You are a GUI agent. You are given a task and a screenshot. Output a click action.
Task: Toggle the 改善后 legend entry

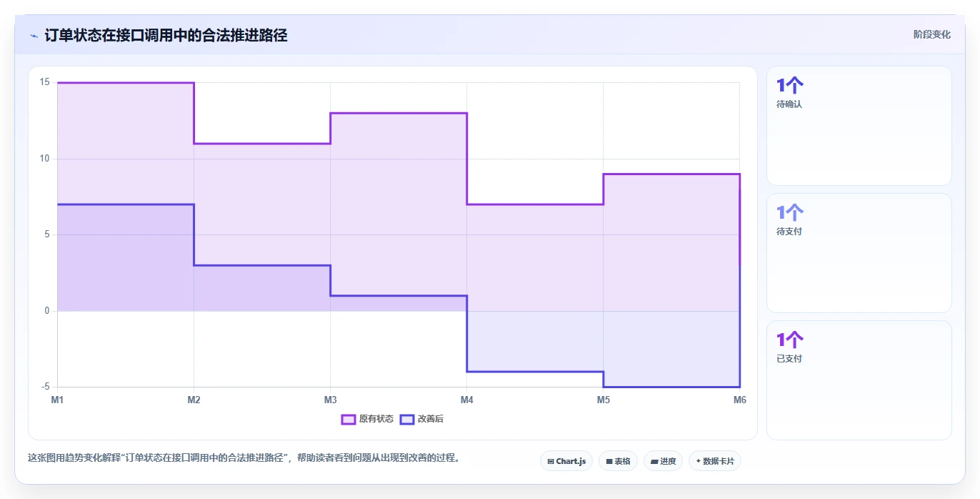coord(421,419)
